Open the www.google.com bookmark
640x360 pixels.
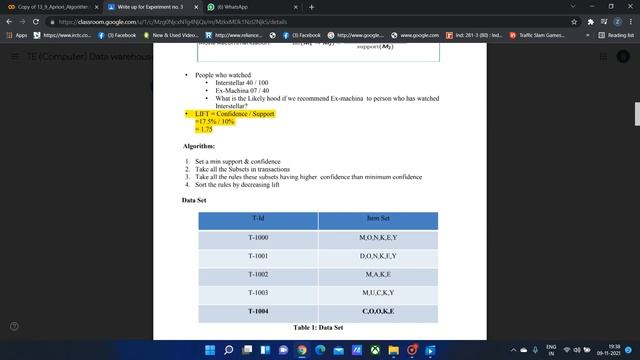point(415,36)
